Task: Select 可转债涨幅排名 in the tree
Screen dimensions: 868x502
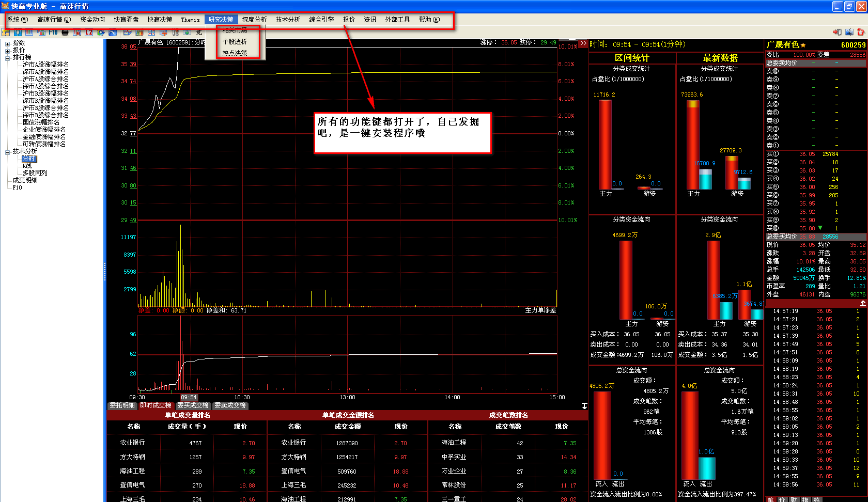Action: (44, 144)
